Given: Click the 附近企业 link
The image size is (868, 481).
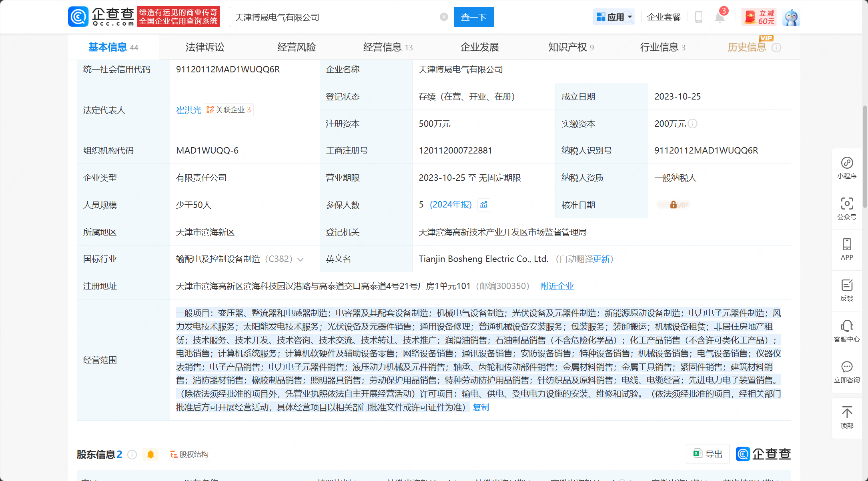Looking at the screenshot, I should click(x=557, y=286).
